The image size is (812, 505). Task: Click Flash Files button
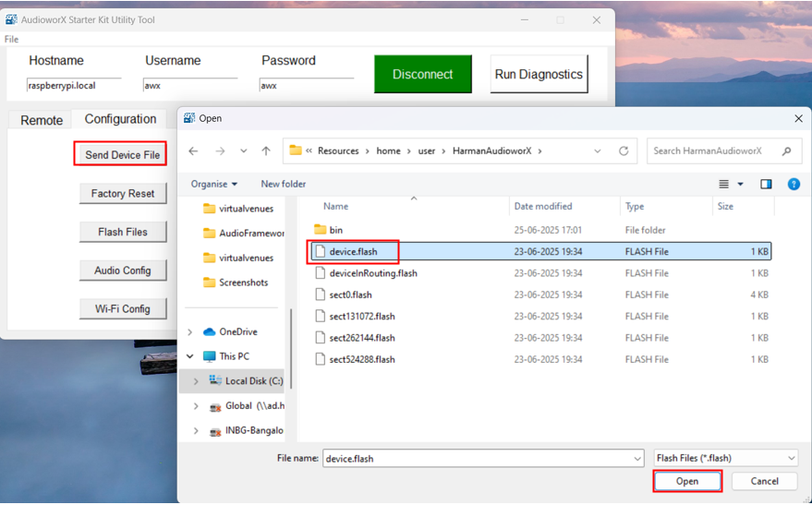click(123, 232)
